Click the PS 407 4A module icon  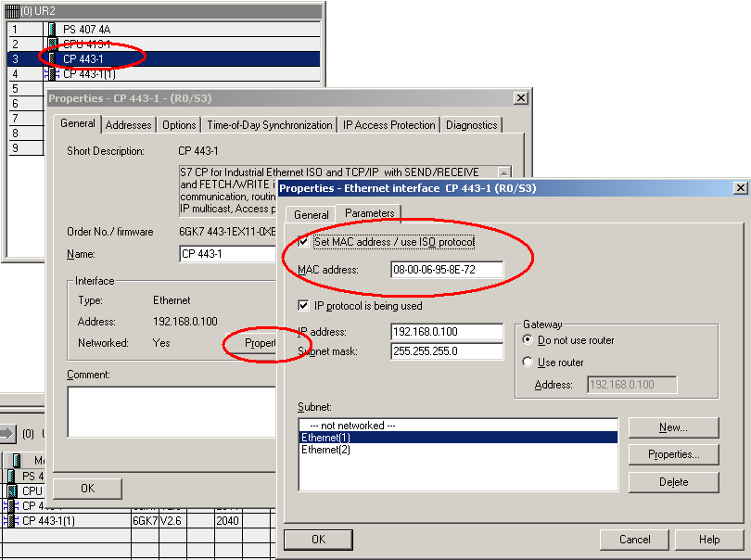(52, 30)
